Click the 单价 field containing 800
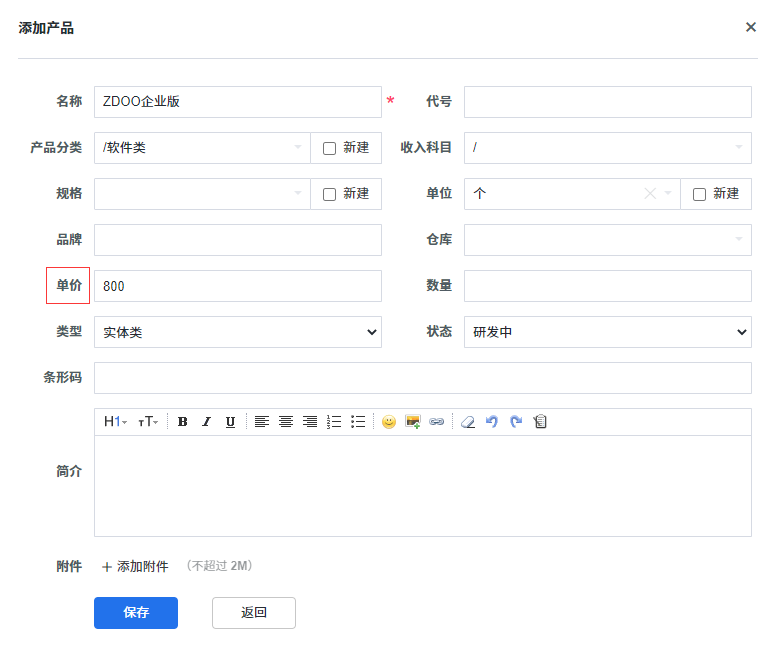The height and width of the screenshot is (650, 781). (238, 286)
